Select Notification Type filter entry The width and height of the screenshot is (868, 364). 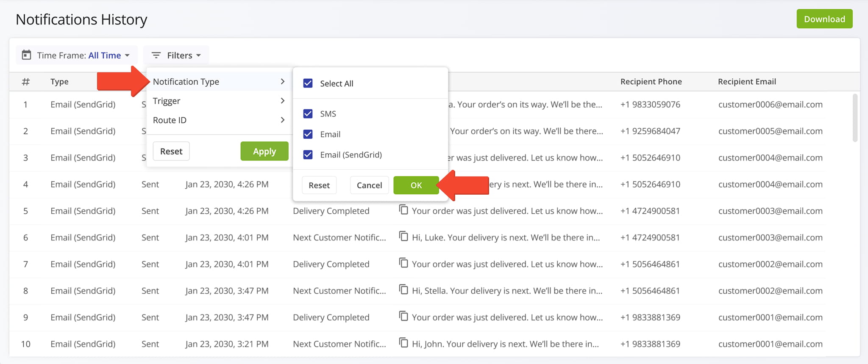point(219,81)
